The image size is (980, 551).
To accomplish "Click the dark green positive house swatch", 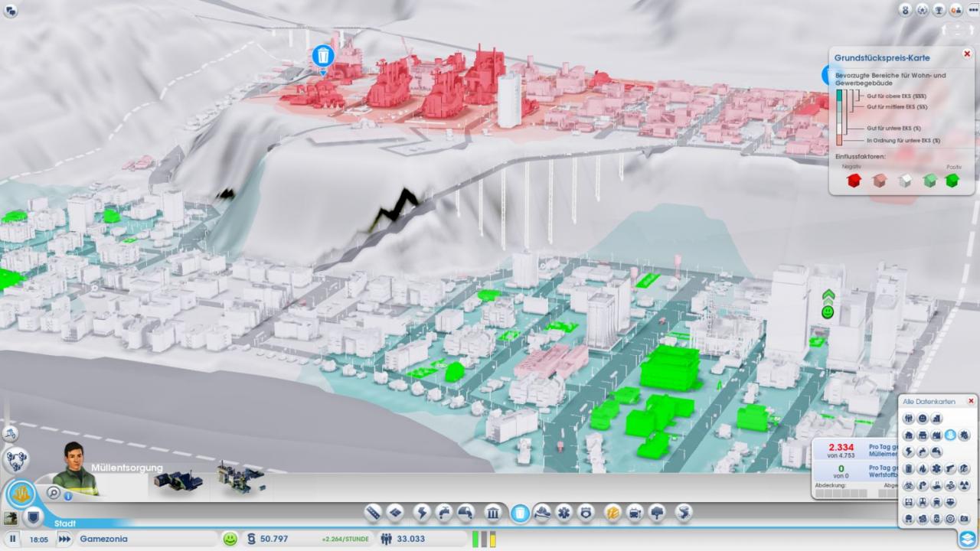I will 952,181.
